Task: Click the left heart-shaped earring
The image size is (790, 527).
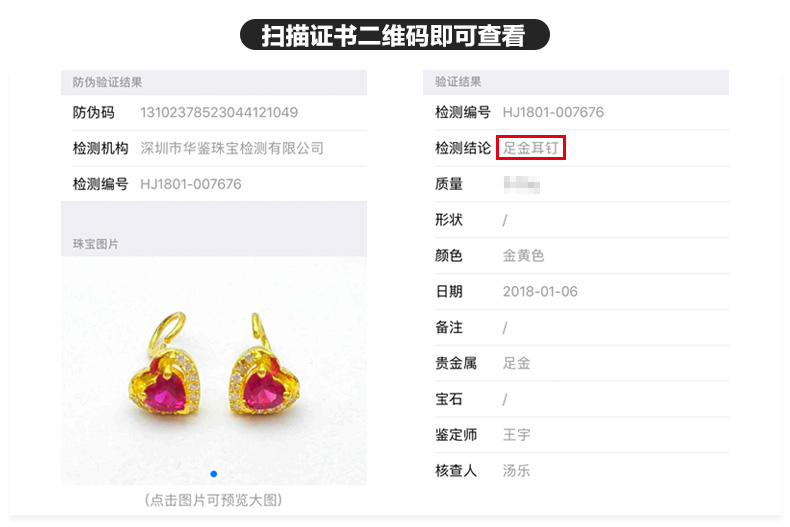Action: click(x=165, y=365)
